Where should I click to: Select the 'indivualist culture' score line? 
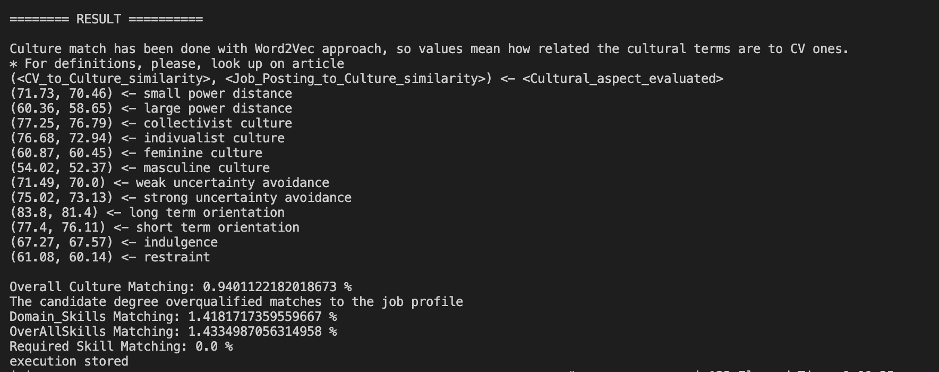click(x=147, y=138)
